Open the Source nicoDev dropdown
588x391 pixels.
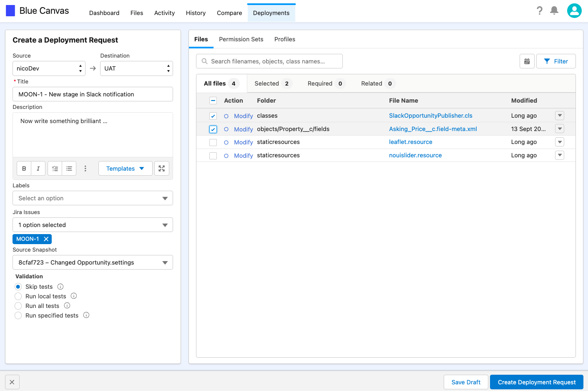pyautogui.click(x=49, y=68)
